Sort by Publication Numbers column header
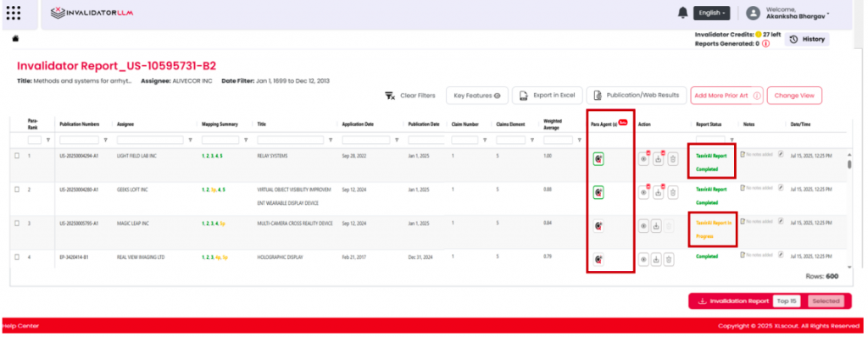The height and width of the screenshot is (337, 868). 79,124
